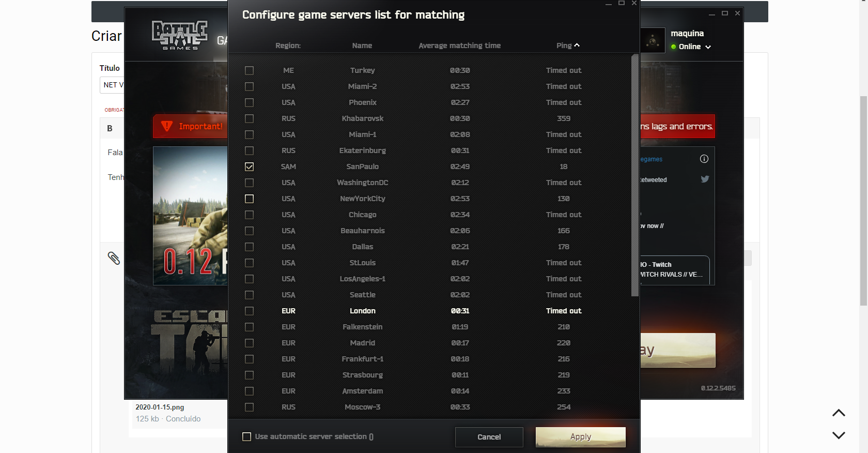Close the launcher window

pyautogui.click(x=737, y=13)
